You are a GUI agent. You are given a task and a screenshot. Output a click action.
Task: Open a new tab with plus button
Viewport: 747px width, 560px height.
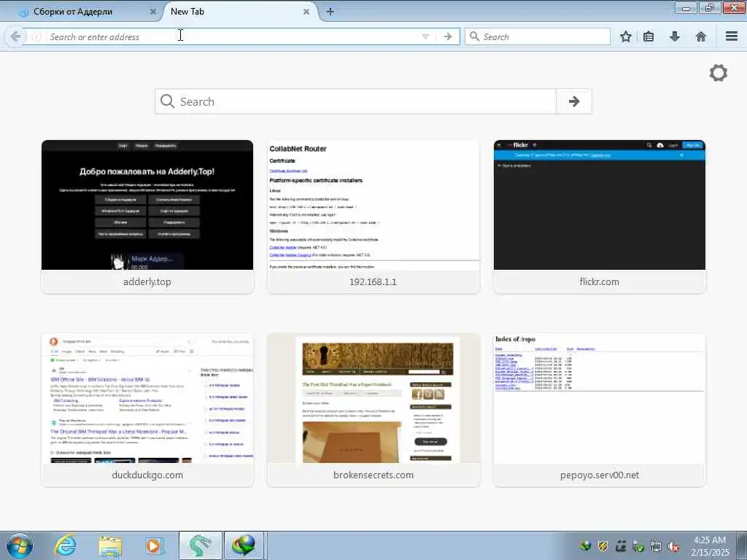coord(330,12)
